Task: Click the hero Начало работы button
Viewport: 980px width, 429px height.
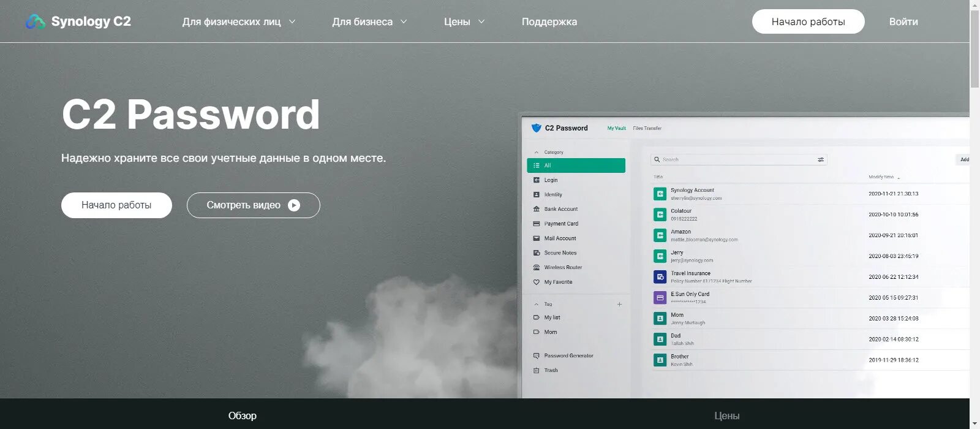Action: 116,205
